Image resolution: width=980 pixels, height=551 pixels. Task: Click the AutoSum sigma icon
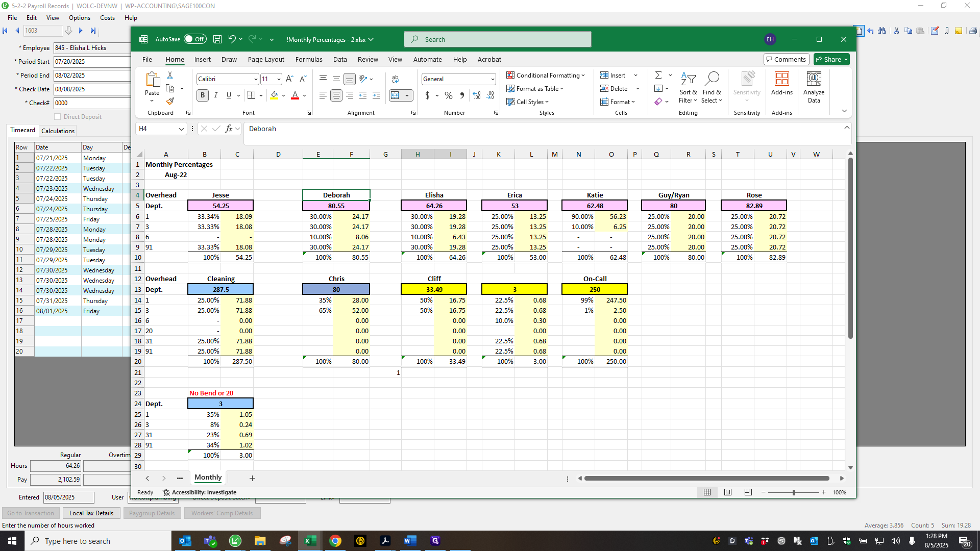(x=658, y=75)
